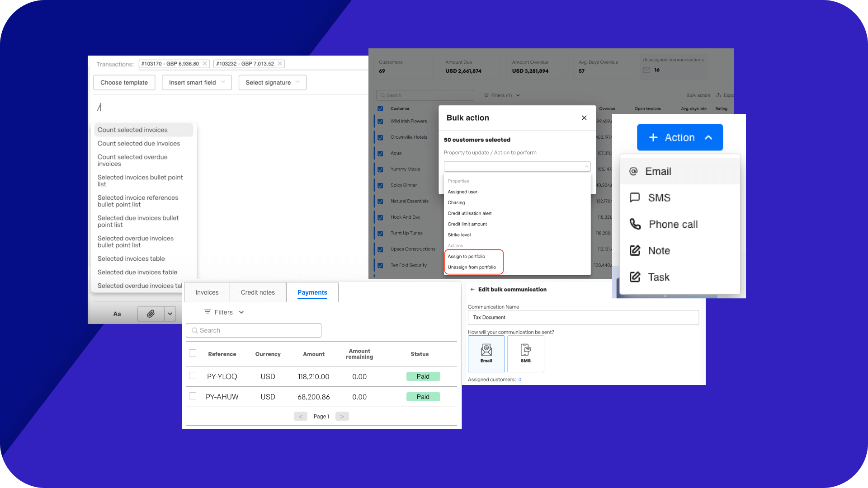Remove transaction #103170 with its X icon

point(205,64)
